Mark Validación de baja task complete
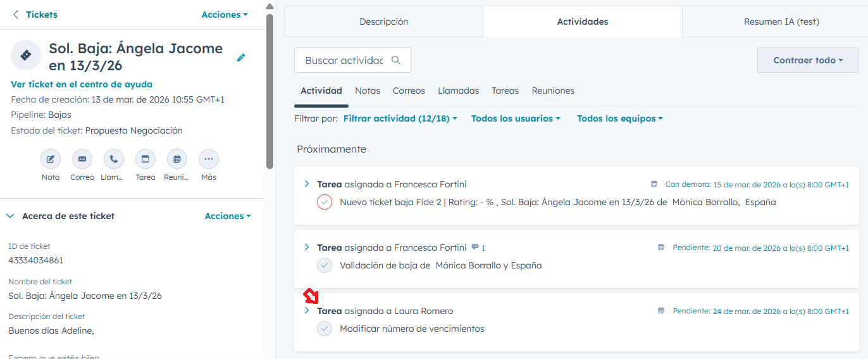The image size is (868, 359). [x=325, y=266]
